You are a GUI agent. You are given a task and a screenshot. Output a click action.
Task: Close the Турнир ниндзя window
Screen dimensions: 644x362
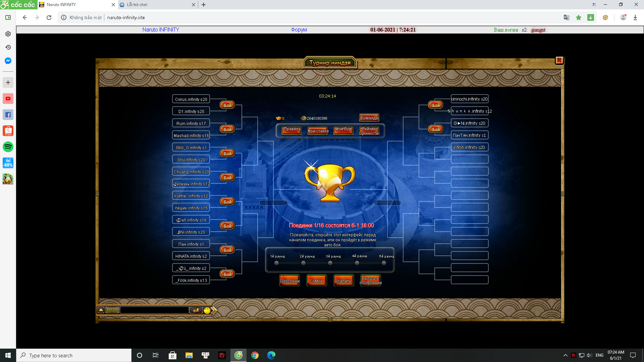point(559,60)
